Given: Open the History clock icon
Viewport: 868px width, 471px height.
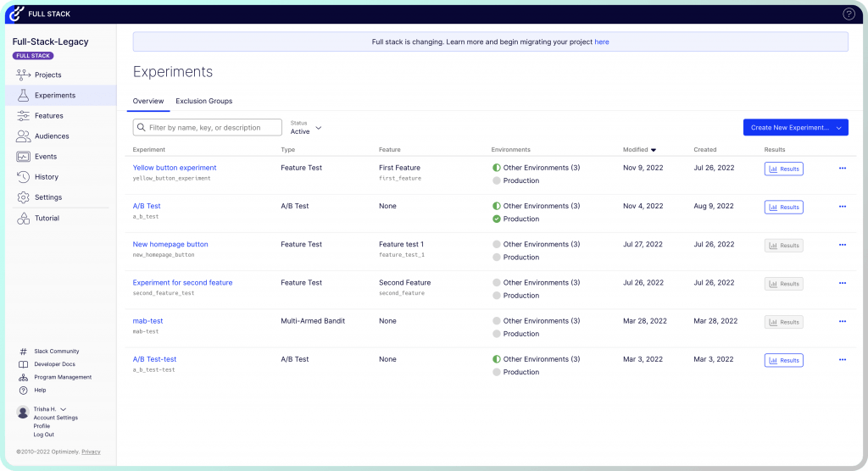Looking at the screenshot, I should (24, 177).
